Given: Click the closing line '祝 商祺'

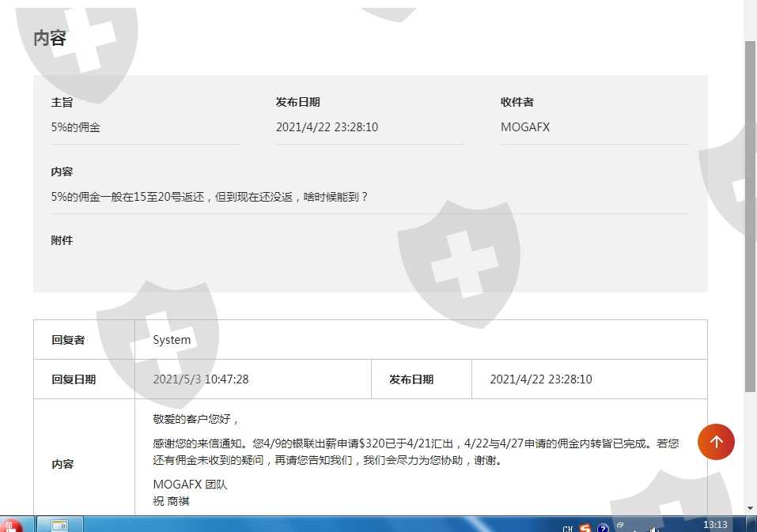Looking at the screenshot, I should (x=171, y=501).
